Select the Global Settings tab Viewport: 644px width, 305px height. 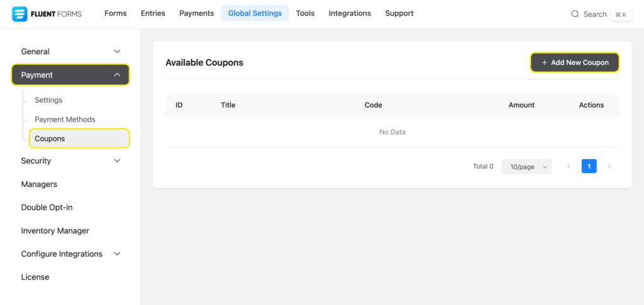click(255, 13)
